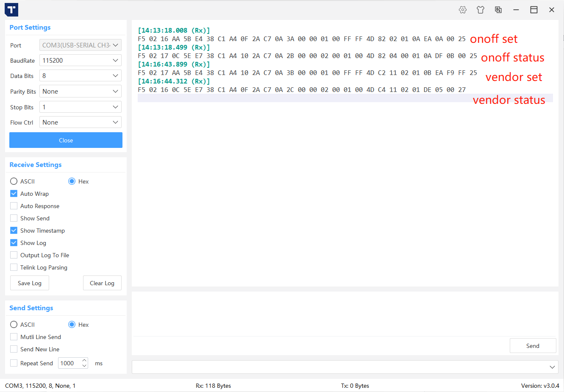The width and height of the screenshot is (564, 392).
Task: Click the Receive Settings heading
Action: click(x=36, y=164)
